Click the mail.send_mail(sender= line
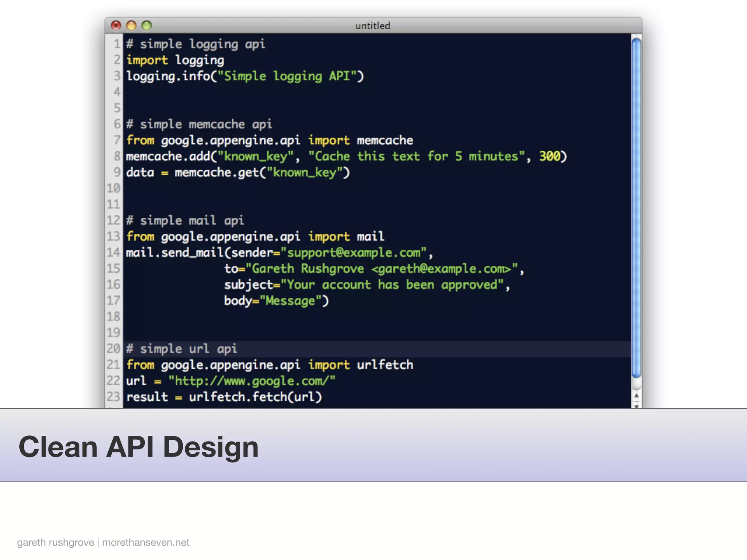This screenshot has width=747, height=560. point(279,253)
